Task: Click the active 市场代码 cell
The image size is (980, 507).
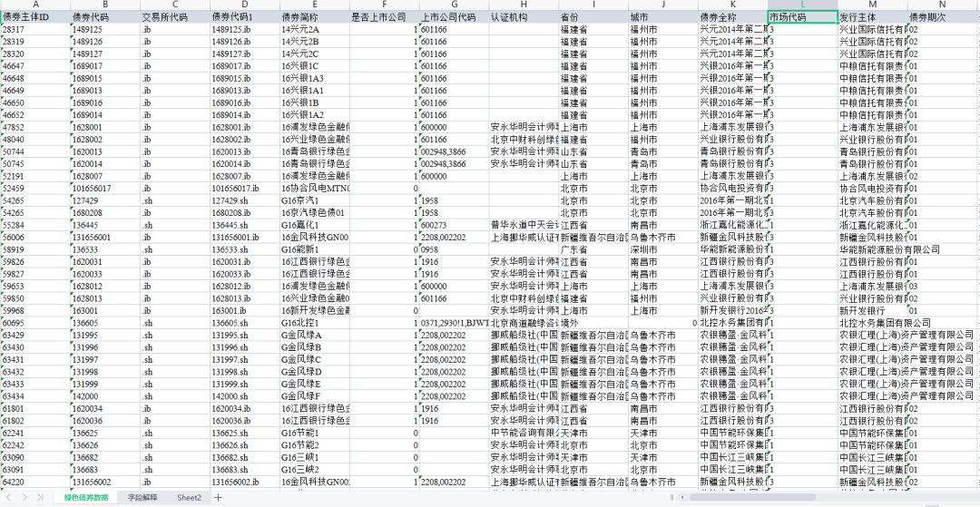Action: [x=803, y=17]
